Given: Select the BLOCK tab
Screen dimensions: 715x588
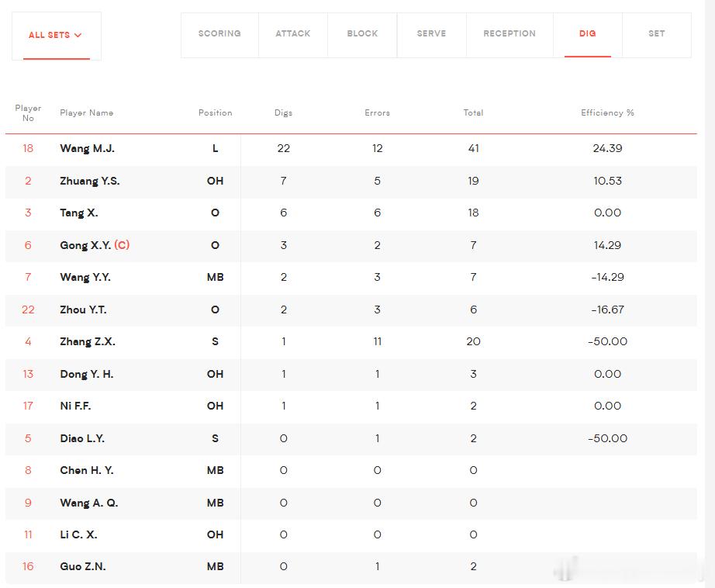Looking at the screenshot, I should coord(362,34).
